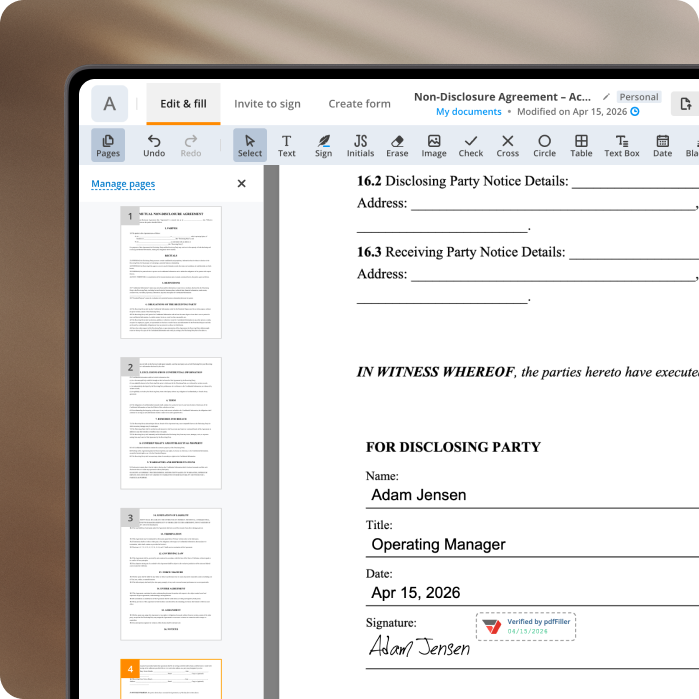Close the Manage pages panel
The width and height of the screenshot is (699, 699).
click(x=242, y=184)
